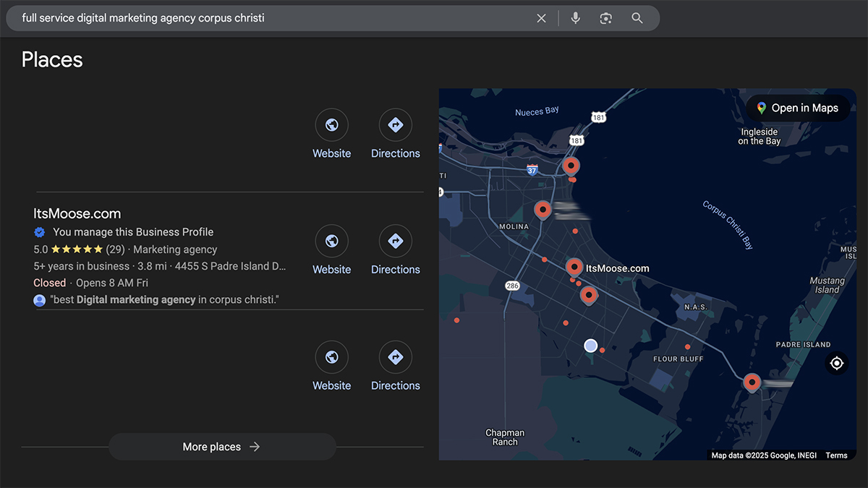Open the map in Google Maps
Image resolution: width=868 pixels, height=488 pixels.
point(798,108)
